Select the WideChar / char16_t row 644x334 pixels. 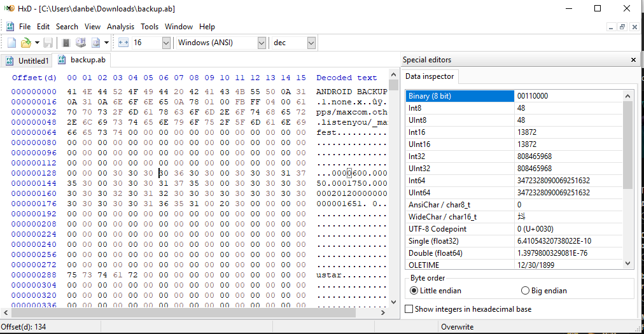point(514,217)
